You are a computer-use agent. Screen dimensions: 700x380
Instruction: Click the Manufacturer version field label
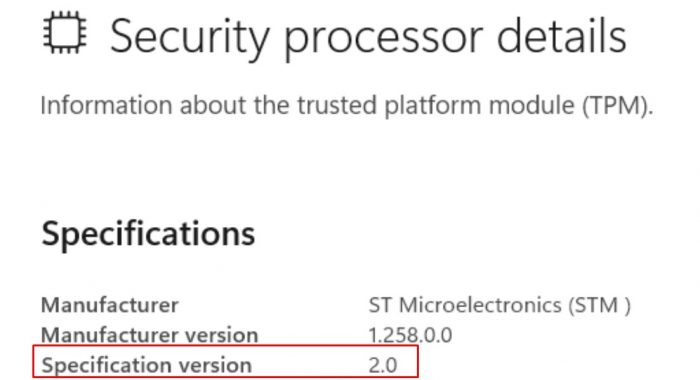pos(150,335)
